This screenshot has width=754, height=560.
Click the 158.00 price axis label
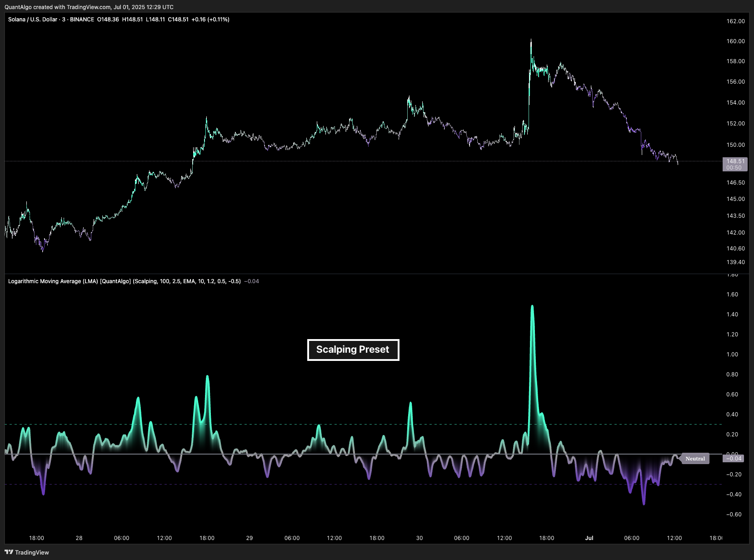click(x=736, y=61)
